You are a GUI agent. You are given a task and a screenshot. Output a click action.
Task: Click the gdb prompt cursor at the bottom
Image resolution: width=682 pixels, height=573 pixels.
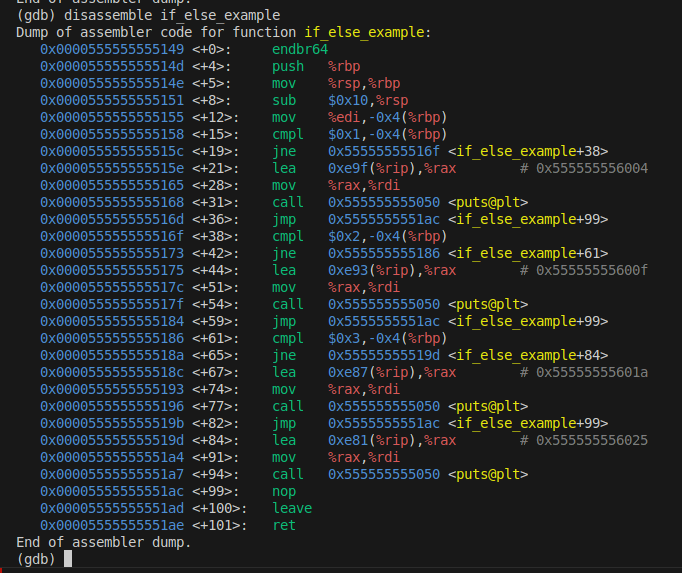(x=68, y=559)
